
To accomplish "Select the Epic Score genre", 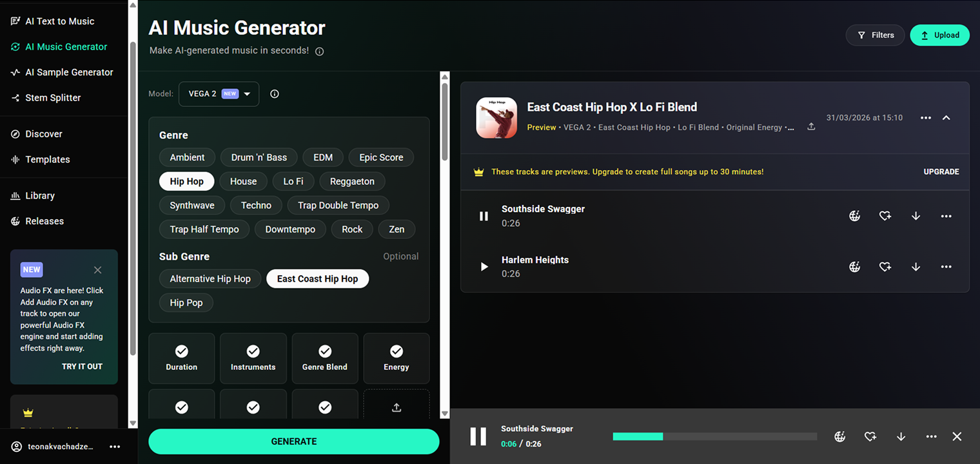I will [381, 157].
